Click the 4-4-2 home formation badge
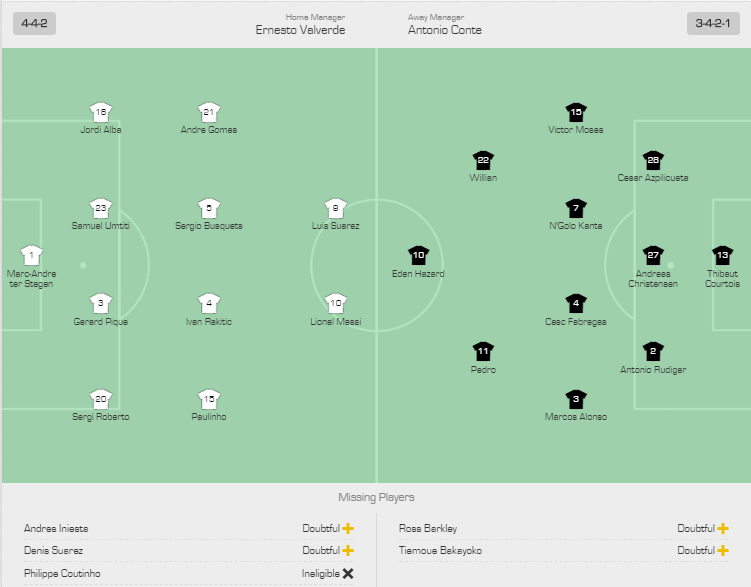This screenshot has height=587, width=751. click(x=34, y=23)
